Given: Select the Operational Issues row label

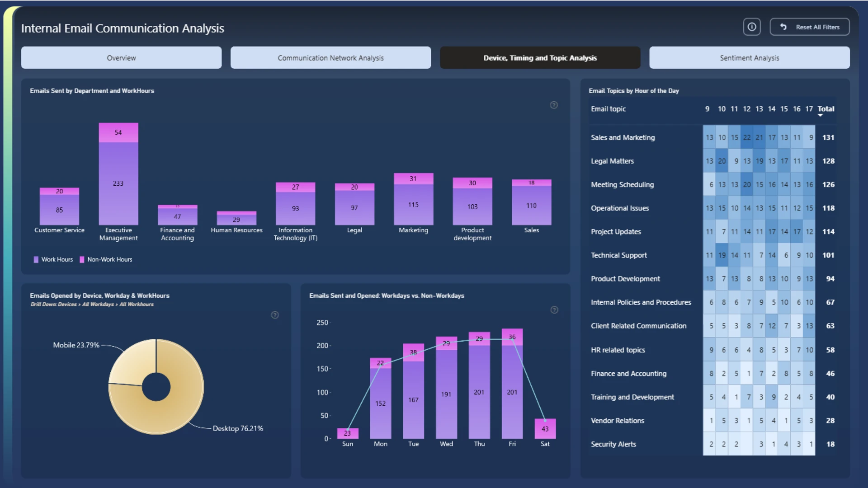Looking at the screenshot, I should tap(619, 208).
